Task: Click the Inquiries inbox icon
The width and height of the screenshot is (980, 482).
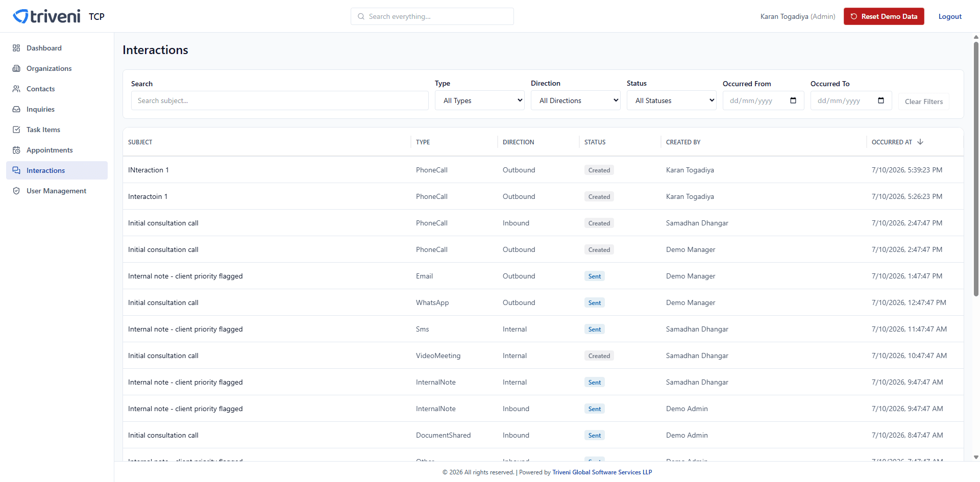Action: [x=16, y=109]
